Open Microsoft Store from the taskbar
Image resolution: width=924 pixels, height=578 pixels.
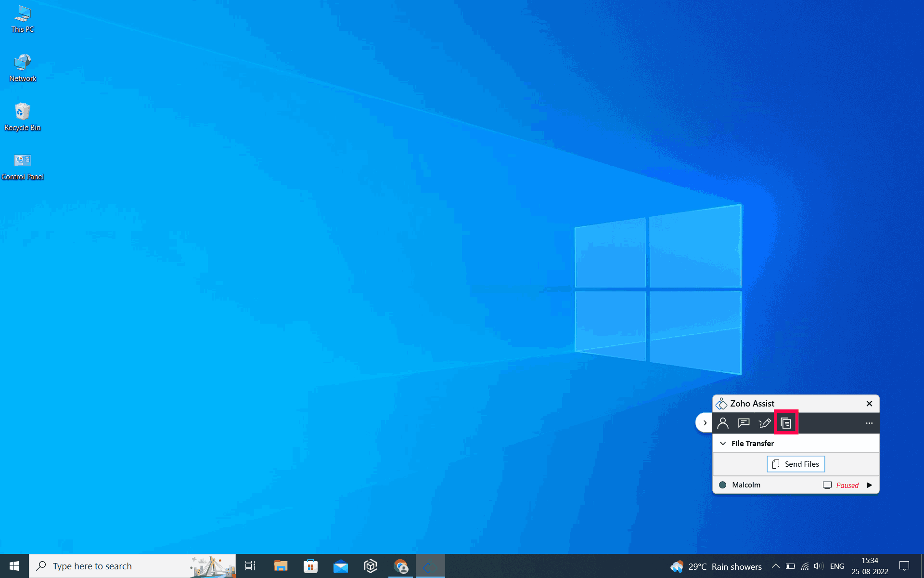coord(310,566)
